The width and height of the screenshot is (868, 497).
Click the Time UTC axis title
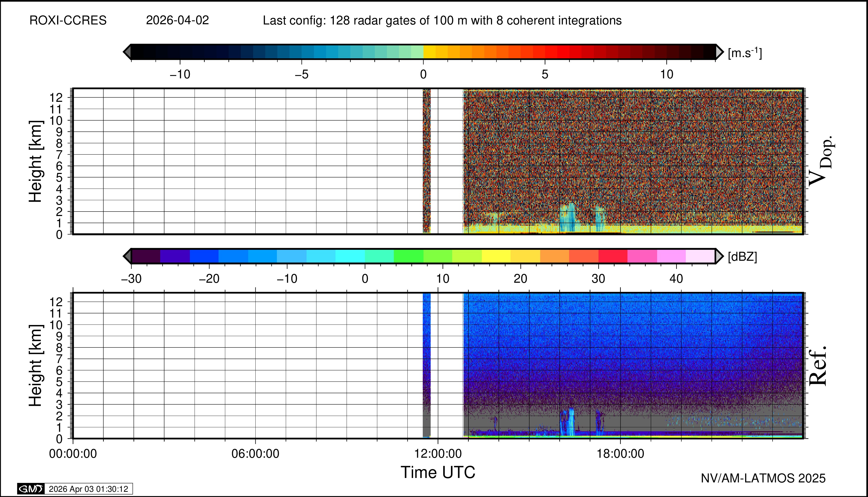coord(438,473)
